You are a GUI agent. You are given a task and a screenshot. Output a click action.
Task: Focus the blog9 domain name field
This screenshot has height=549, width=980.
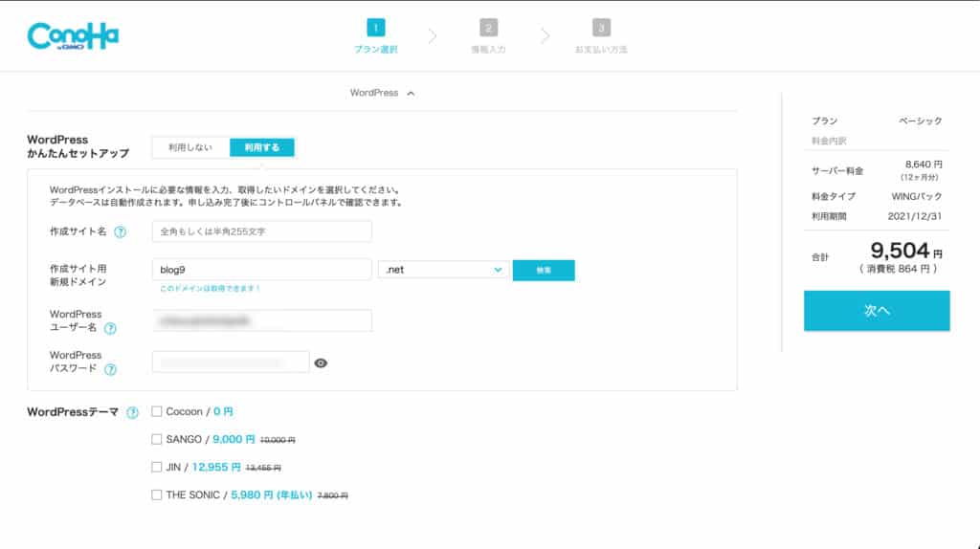click(262, 269)
